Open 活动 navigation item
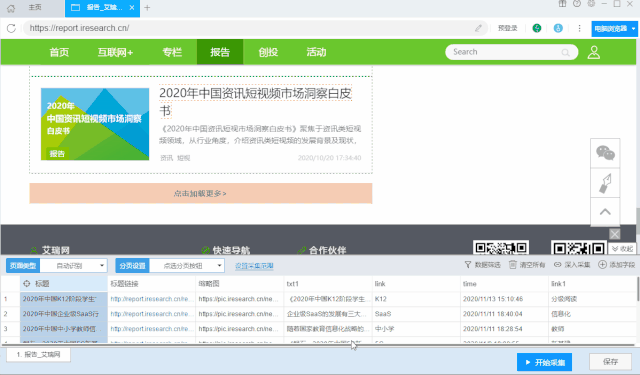 pyautogui.click(x=316, y=52)
